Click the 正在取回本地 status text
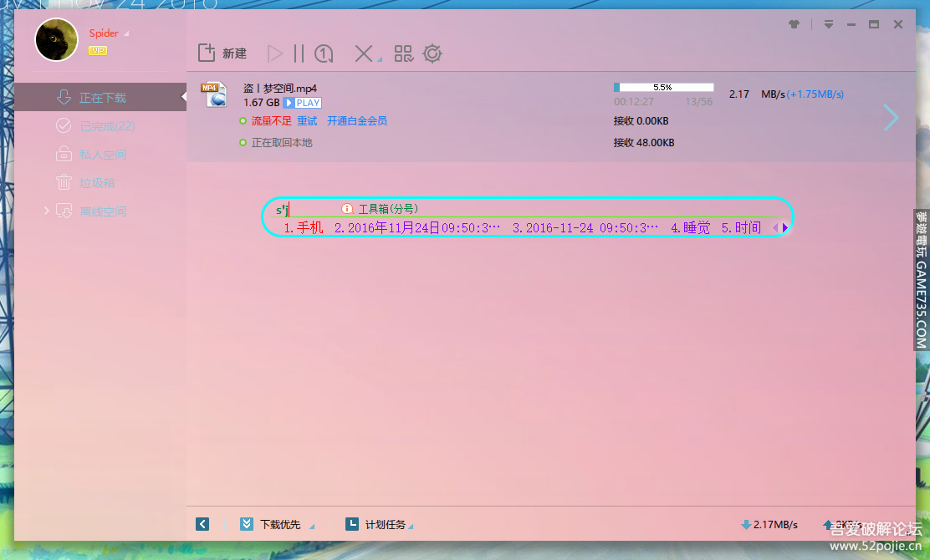Screen dimensions: 930x560 pyautogui.click(x=282, y=143)
